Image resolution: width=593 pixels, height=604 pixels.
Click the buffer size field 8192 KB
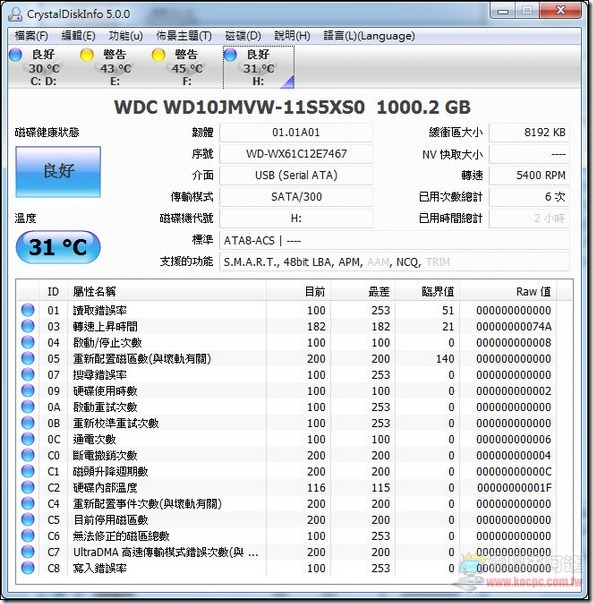(529, 133)
